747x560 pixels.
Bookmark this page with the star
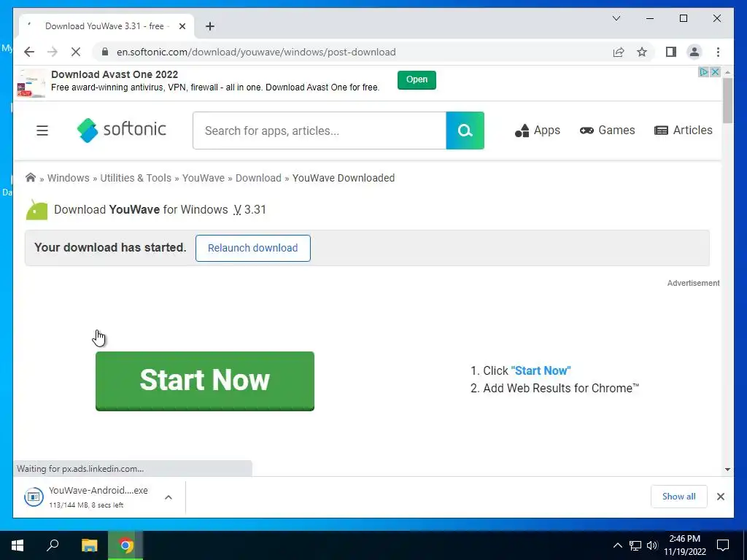[x=642, y=52]
